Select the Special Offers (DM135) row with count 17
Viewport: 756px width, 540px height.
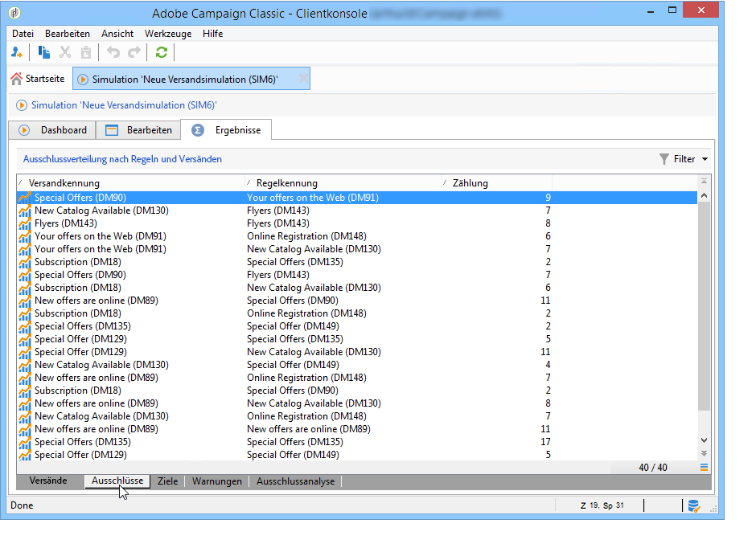357,442
